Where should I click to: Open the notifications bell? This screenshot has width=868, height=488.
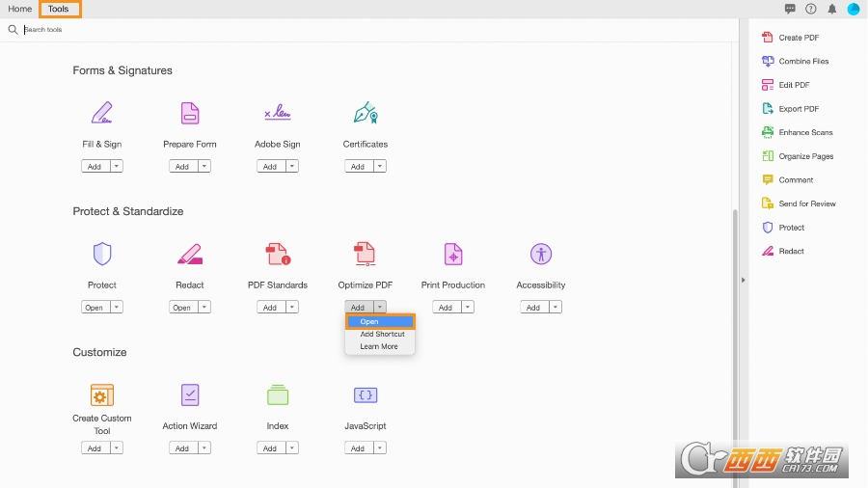(832, 9)
